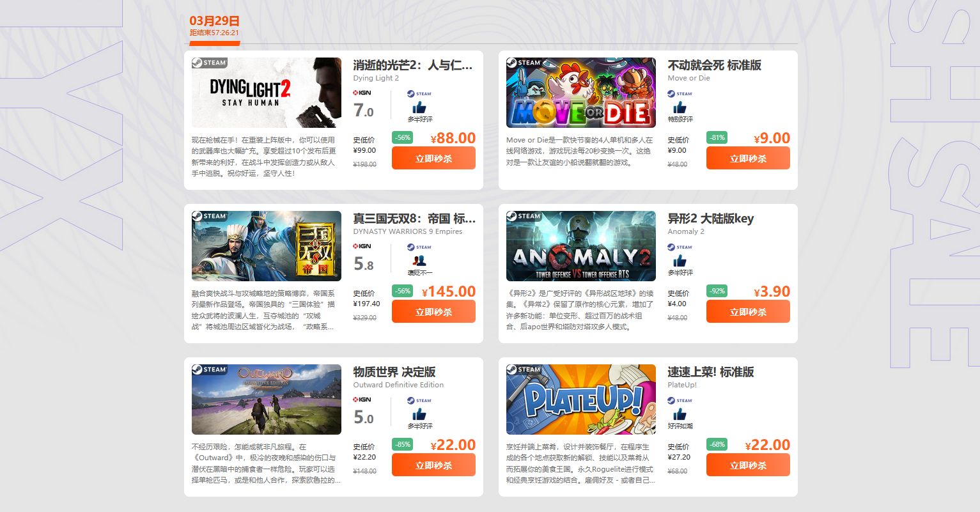This screenshot has height=512, width=980.
Task: Click the IGN 5.8 score badge
Action: click(364, 264)
